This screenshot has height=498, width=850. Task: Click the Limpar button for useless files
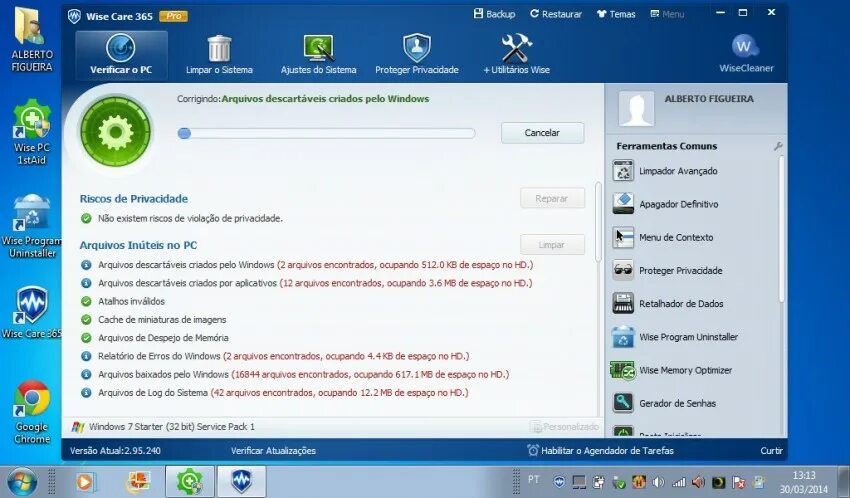point(552,245)
